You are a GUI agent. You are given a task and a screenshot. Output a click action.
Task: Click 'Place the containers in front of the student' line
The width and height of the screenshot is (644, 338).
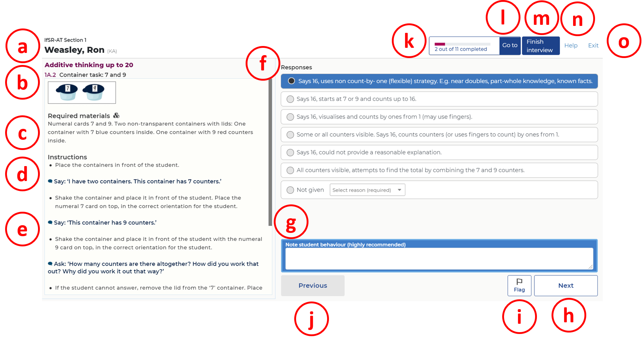click(117, 165)
